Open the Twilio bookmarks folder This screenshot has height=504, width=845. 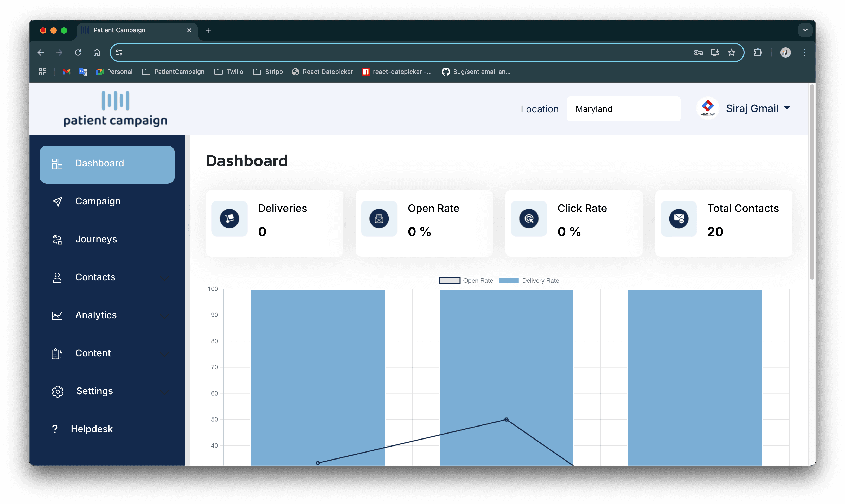click(229, 72)
